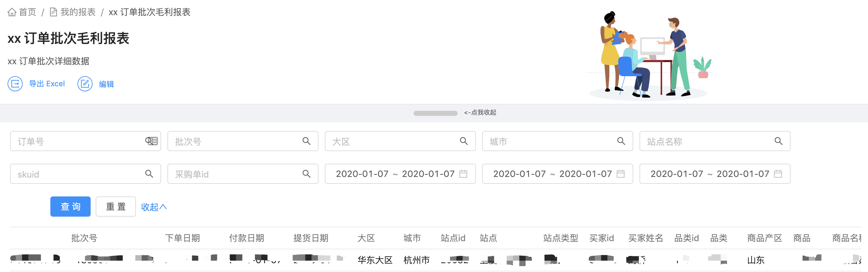868x272 pixels.
Task: Click end date in range under 站点名称 field
Action: click(743, 174)
